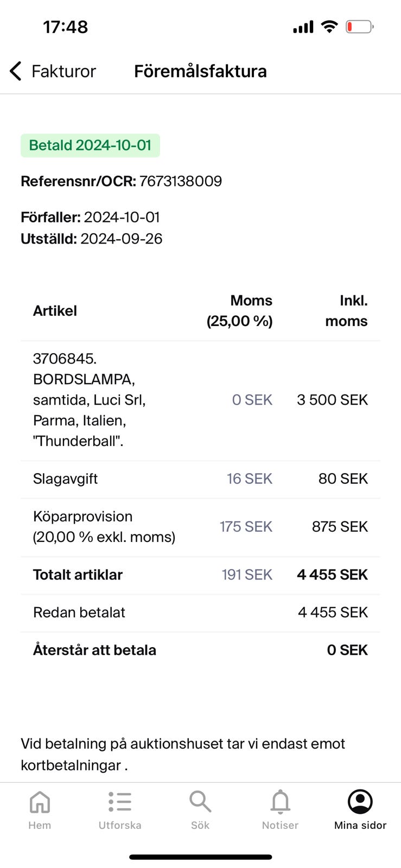Tap the back chevron arrow icon
Screen dimensions: 401x868
[16, 71]
